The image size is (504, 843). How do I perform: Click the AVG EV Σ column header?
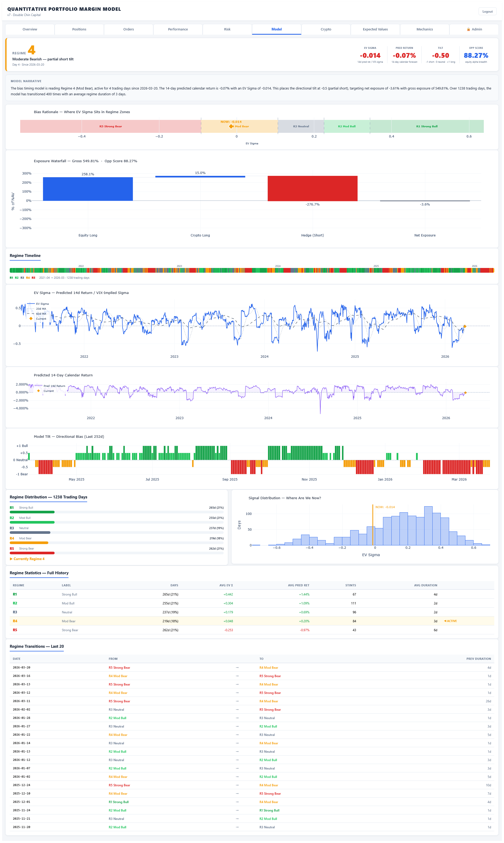click(226, 585)
